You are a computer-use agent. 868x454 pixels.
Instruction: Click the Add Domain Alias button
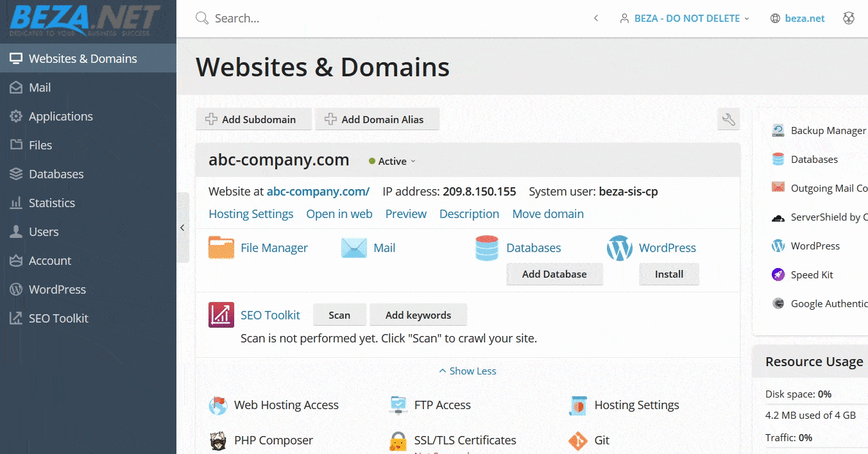click(377, 119)
